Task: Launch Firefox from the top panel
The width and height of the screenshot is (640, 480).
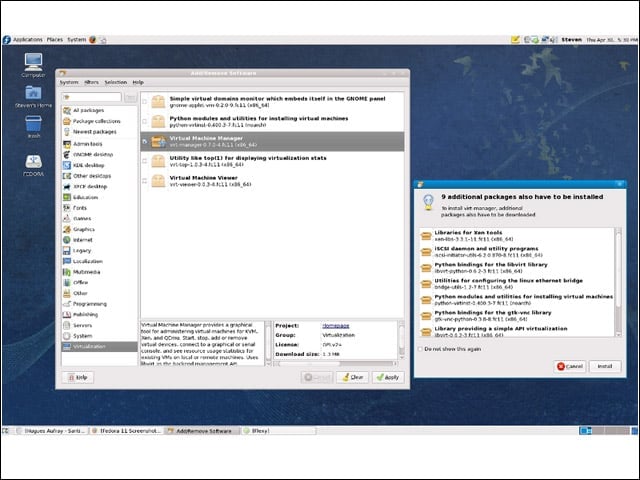Action: tap(93, 40)
